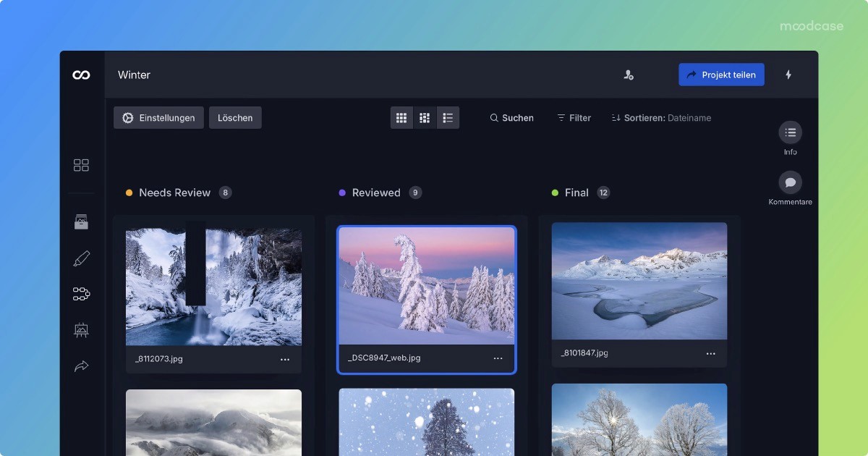
Task: Click the purple Reviewed status dot
Action: point(342,193)
